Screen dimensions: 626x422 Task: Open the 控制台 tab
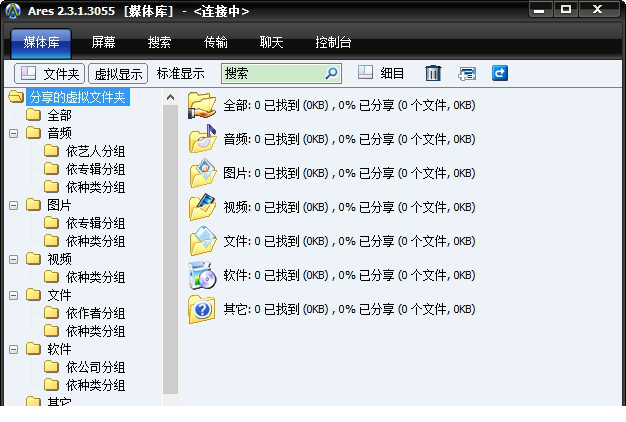tap(333, 42)
